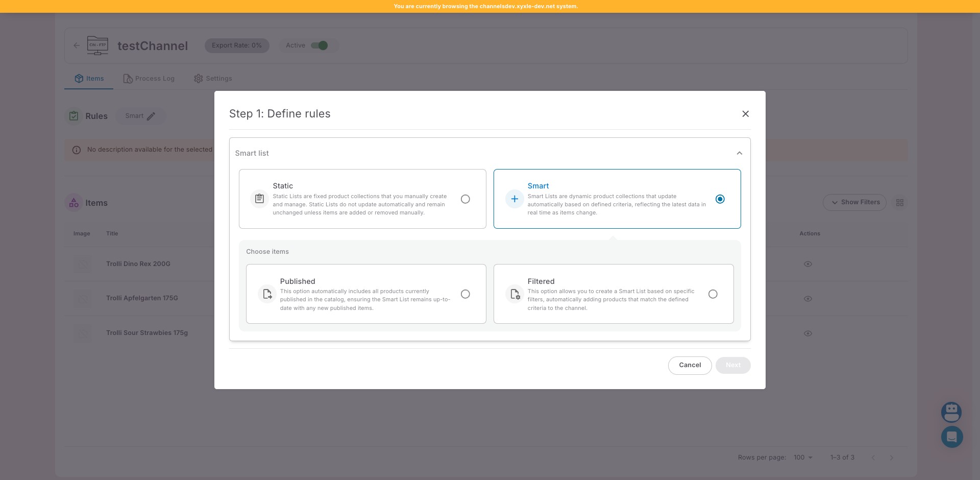980x480 pixels.
Task: Switch to grid view next to Show Filters
Action: 900,202
